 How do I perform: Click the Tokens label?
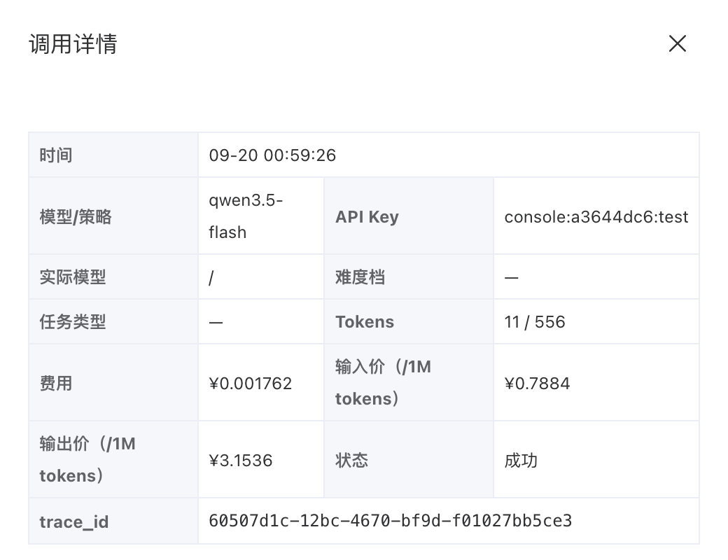(x=365, y=322)
